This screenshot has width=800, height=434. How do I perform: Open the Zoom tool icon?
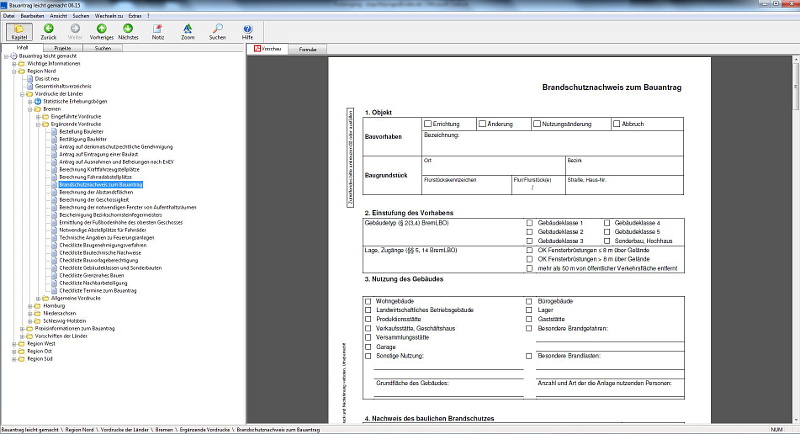click(x=188, y=29)
